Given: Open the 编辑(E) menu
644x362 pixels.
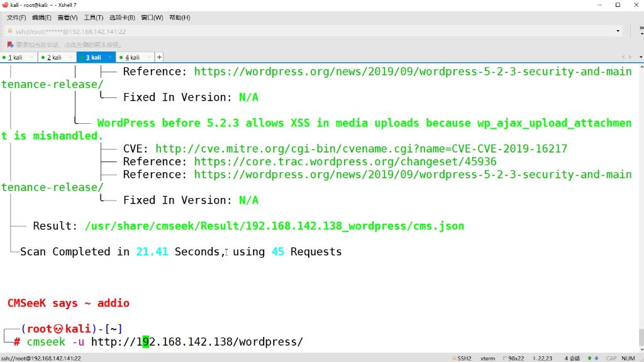Looking at the screenshot, I should point(42,18).
